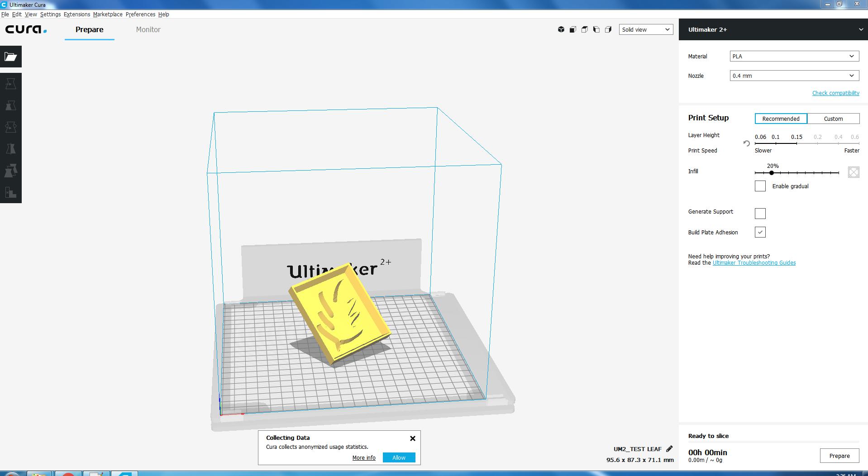This screenshot has width=868, height=476.
Task: Open the File menu
Action: point(5,14)
